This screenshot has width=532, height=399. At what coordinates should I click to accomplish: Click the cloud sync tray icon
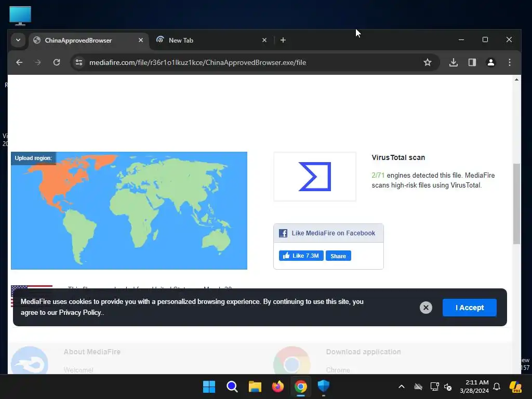pyautogui.click(x=418, y=387)
